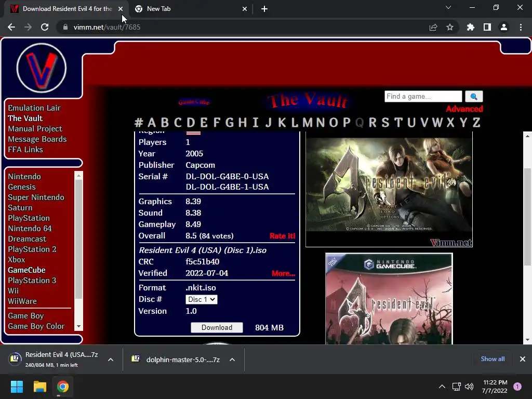
Task: Click the blue search magnifier button
Action: (474, 96)
